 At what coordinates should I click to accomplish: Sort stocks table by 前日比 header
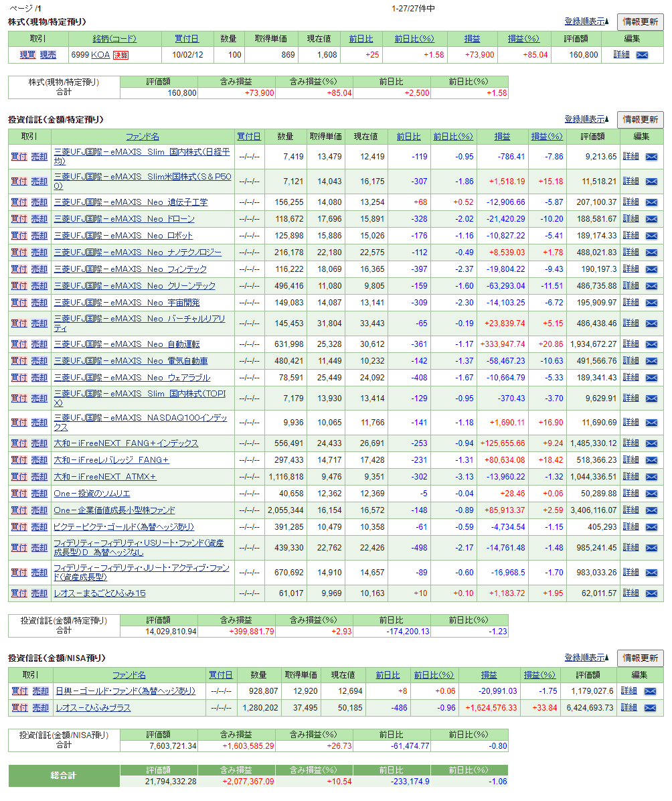pyautogui.click(x=361, y=39)
